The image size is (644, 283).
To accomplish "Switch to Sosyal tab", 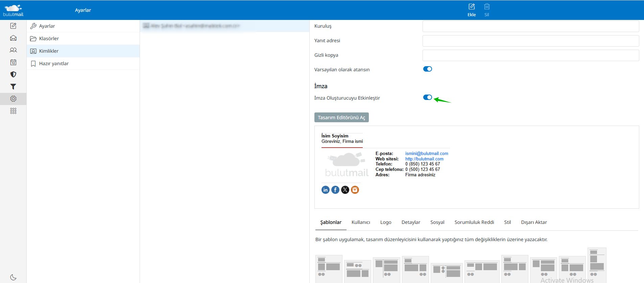I will coord(437,222).
